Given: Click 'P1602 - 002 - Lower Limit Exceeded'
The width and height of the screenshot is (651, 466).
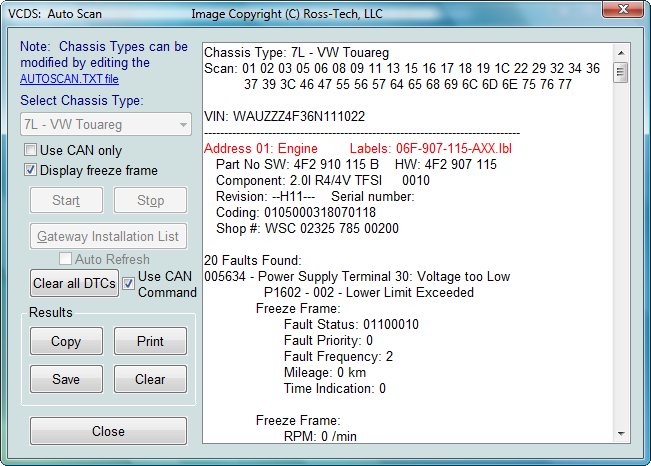Looking at the screenshot, I should [x=369, y=292].
